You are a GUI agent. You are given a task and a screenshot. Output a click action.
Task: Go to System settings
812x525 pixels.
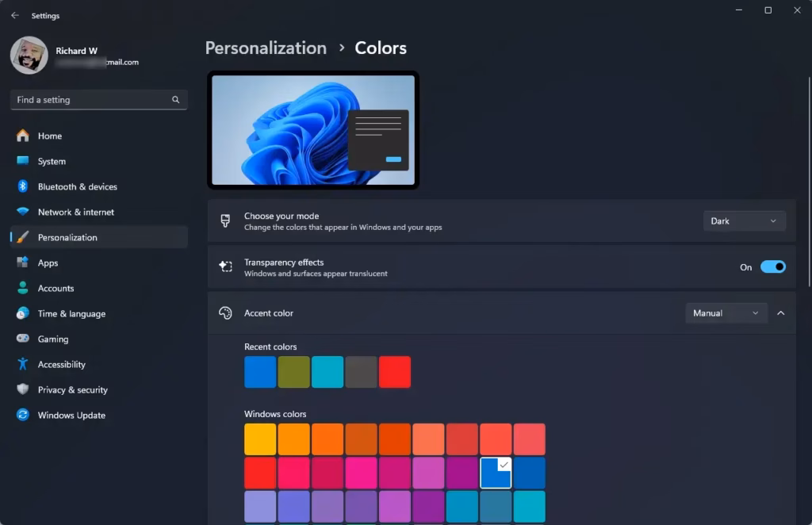99,161
